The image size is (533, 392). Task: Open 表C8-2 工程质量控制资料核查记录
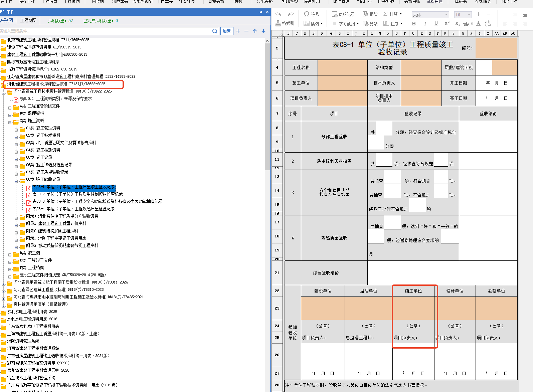pos(77,194)
